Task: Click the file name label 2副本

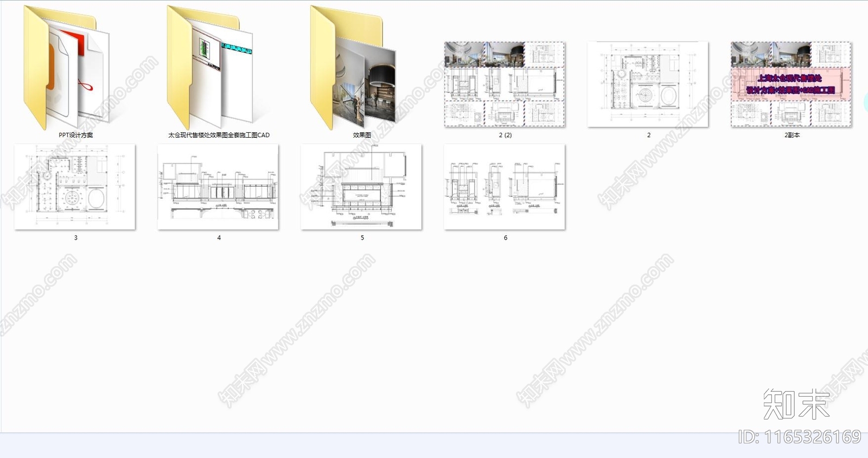Action: (792, 135)
